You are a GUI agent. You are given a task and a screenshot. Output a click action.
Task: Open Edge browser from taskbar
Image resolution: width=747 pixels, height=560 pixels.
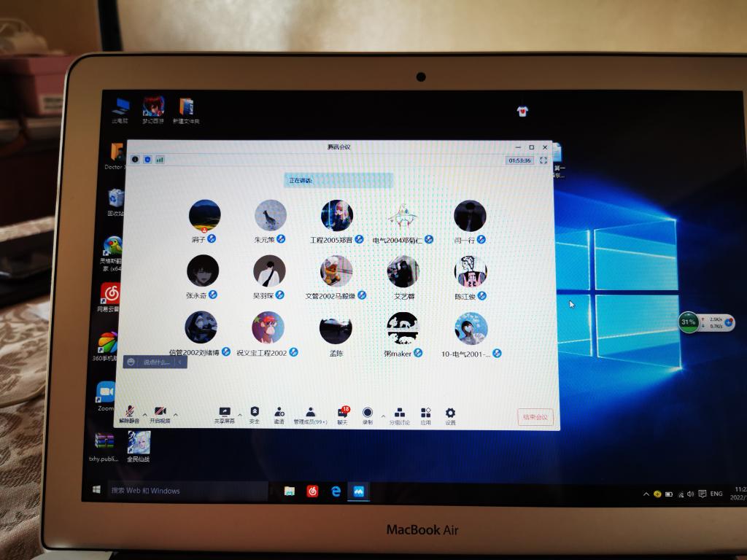pos(336,491)
